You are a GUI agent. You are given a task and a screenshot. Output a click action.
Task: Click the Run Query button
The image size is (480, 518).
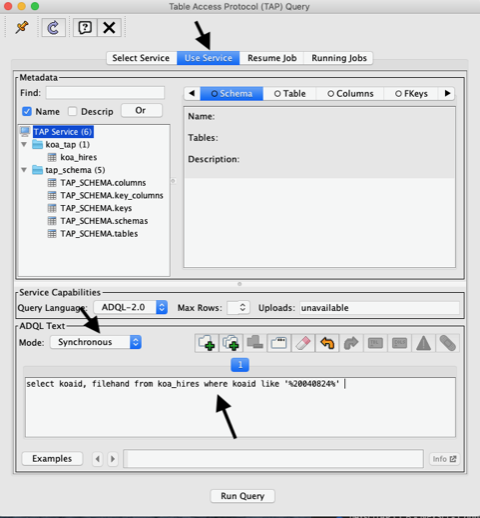(243, 496)
